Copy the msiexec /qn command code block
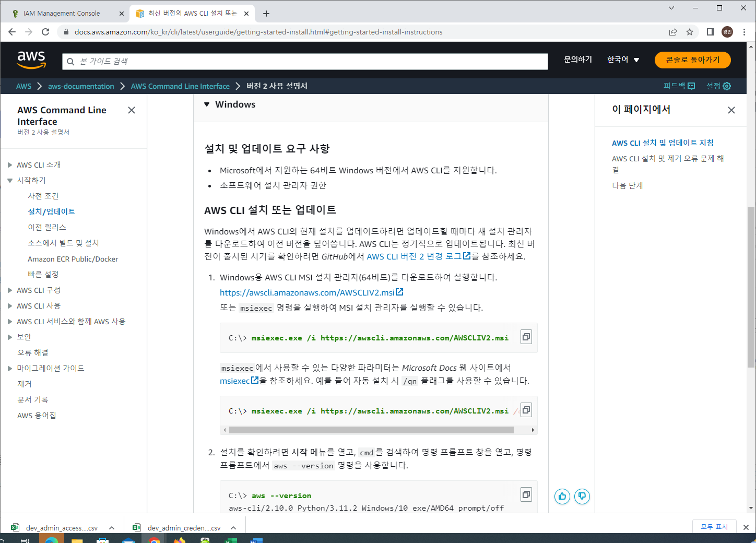 click(x=526, y=410)
